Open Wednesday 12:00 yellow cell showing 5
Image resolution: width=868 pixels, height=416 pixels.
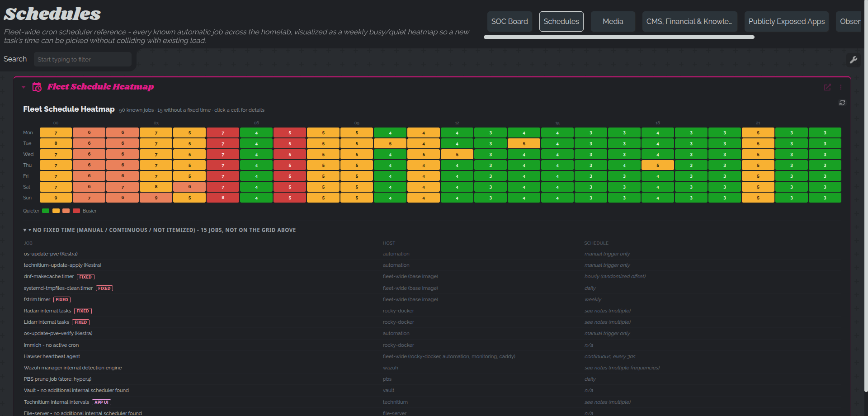pos(457,155)
